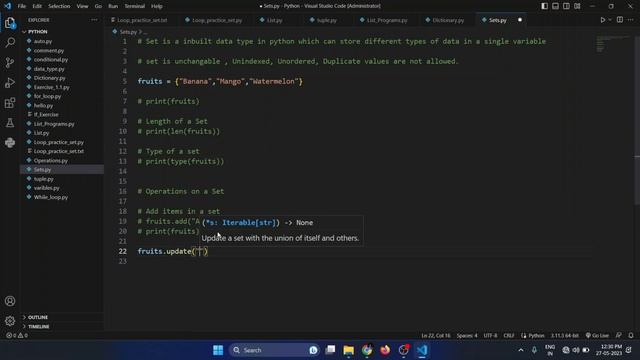The height and width of the screenshot is (360, 640).
Task: Toggle primary side bar layout
Action: click(x=544, y=6)
